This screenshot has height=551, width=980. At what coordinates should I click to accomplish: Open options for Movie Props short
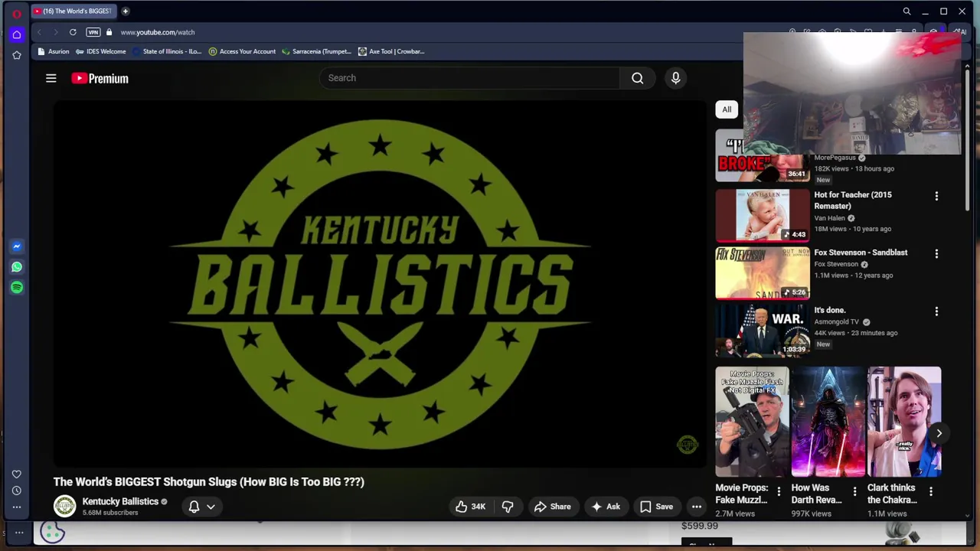(x=779, y=491)
